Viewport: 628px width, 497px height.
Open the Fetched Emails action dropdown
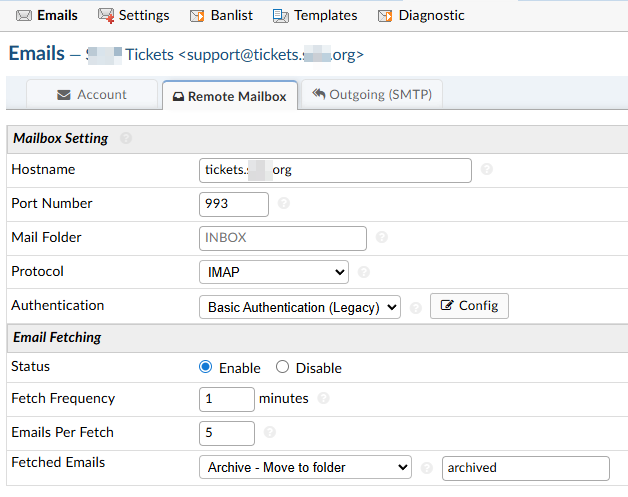[x=305, y=467]
